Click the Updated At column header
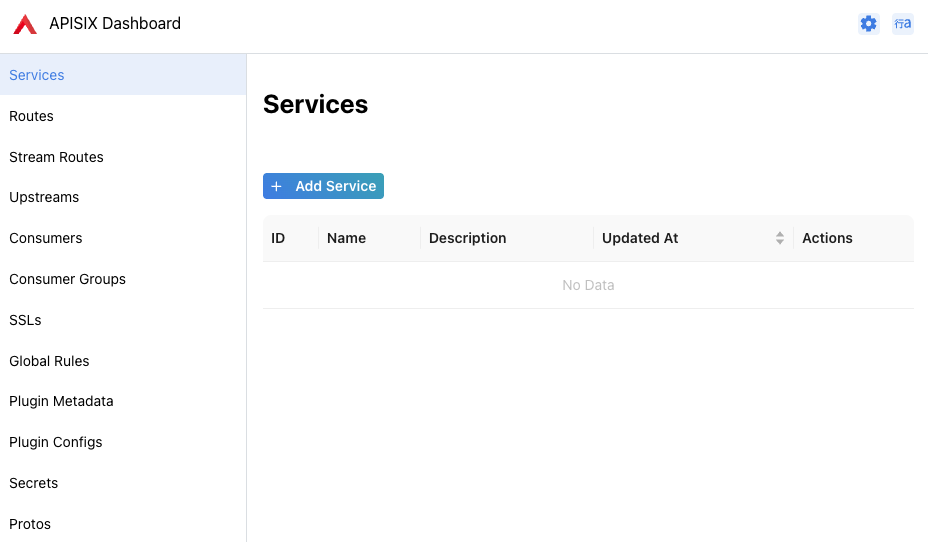Viewport: 928px width, 542px height. pos(693,238)
